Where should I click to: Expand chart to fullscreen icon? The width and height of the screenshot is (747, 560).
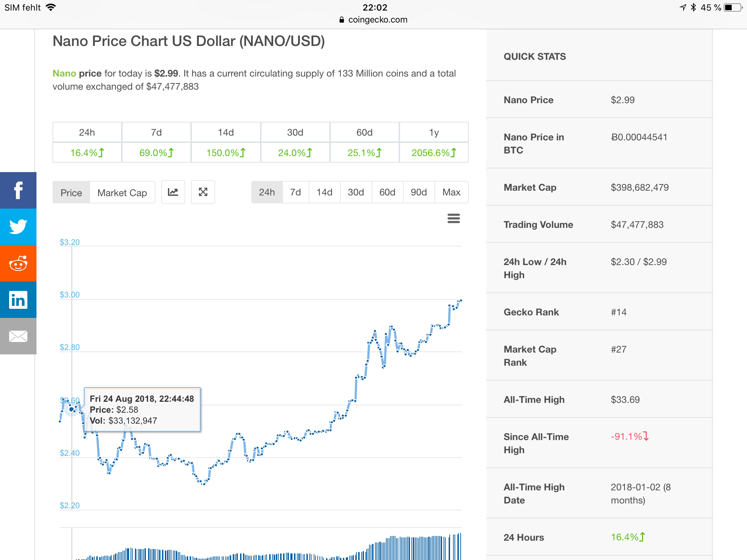click(203, 192)
